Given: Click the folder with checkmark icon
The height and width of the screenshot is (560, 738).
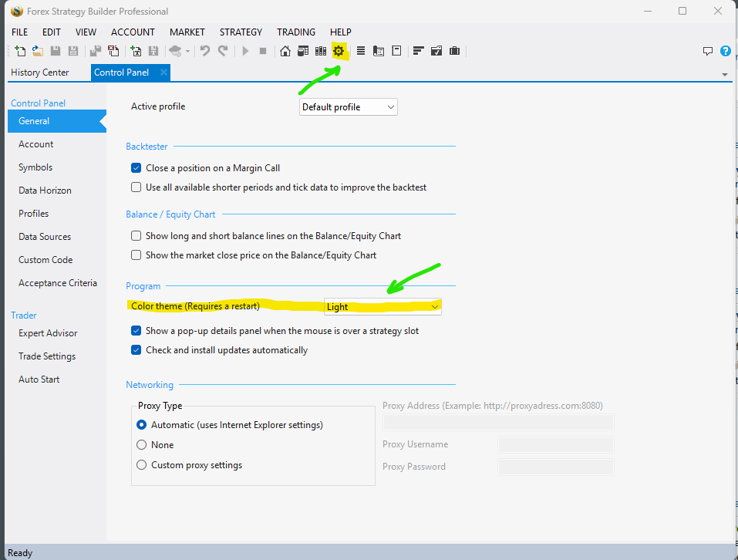Looking at the screenshot, I should pos(436,51).
